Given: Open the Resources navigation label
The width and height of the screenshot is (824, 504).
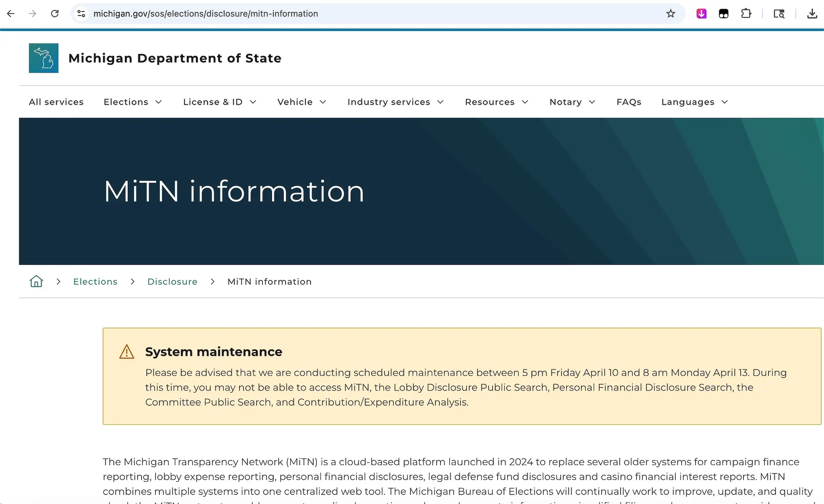Looking at the screenshot, I should pyautogui.click(x=490, y=102).
